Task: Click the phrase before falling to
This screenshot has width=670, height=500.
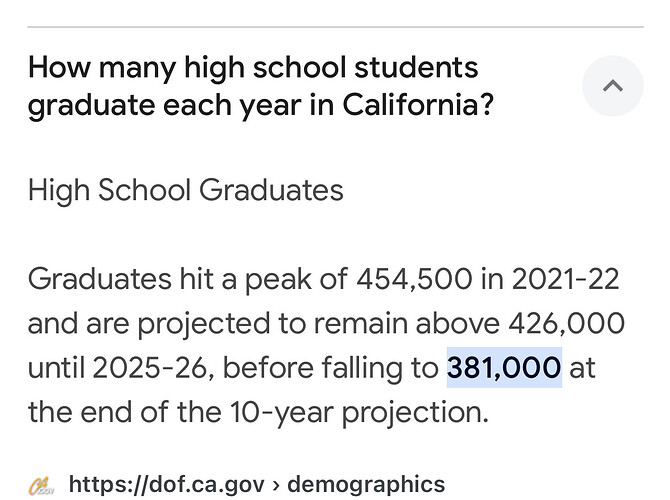Action: (331, 368)
